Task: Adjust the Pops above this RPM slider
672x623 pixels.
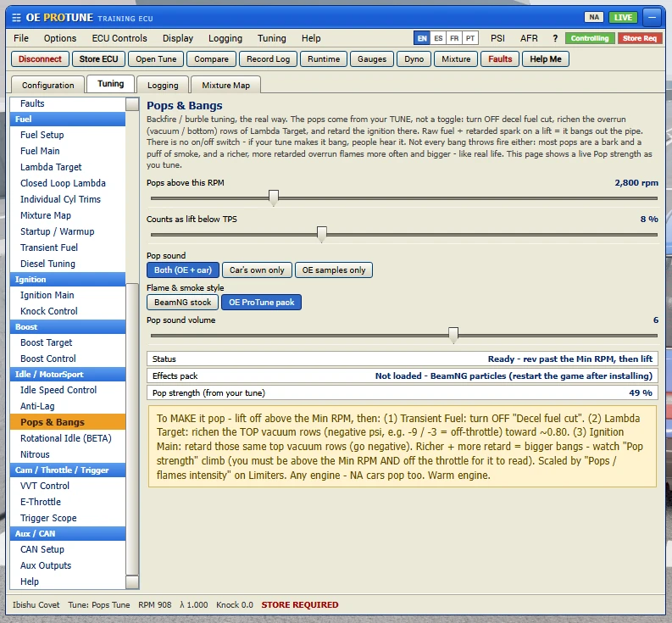Action: click(274, 197)
